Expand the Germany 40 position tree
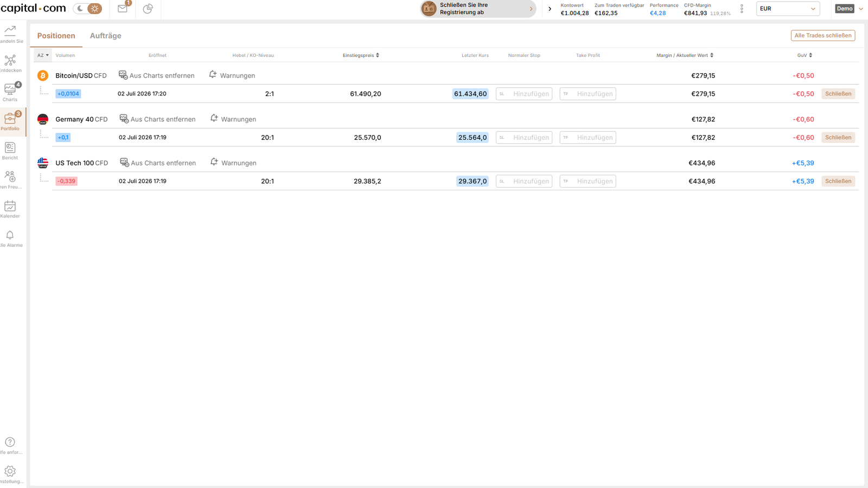The width and height of the screenshot is (868, 488). click(x=44, y=135)
